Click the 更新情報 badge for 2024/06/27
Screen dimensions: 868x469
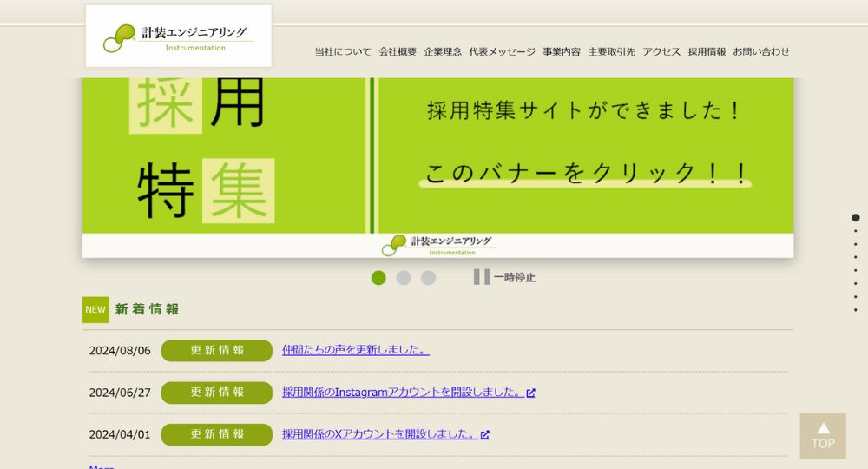pos(216,393)
